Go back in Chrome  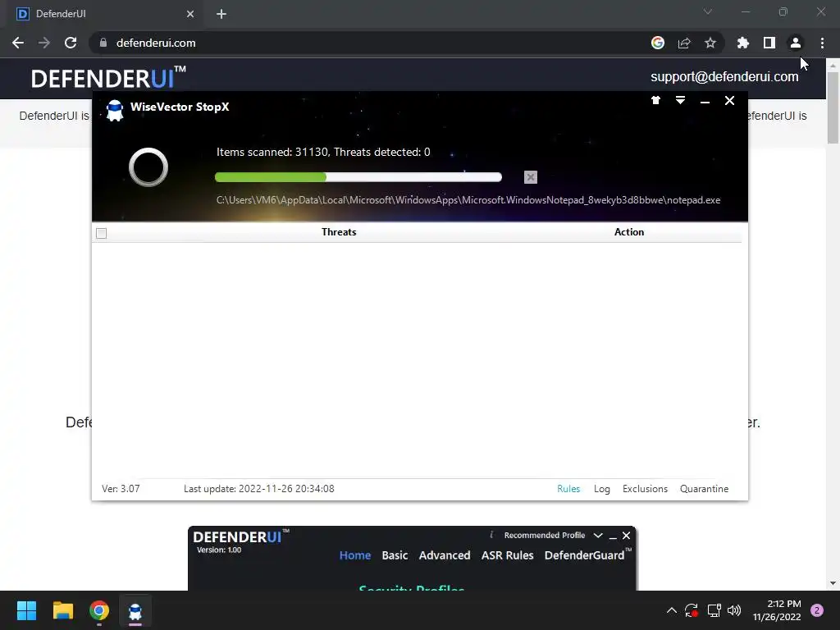point(18,43)
